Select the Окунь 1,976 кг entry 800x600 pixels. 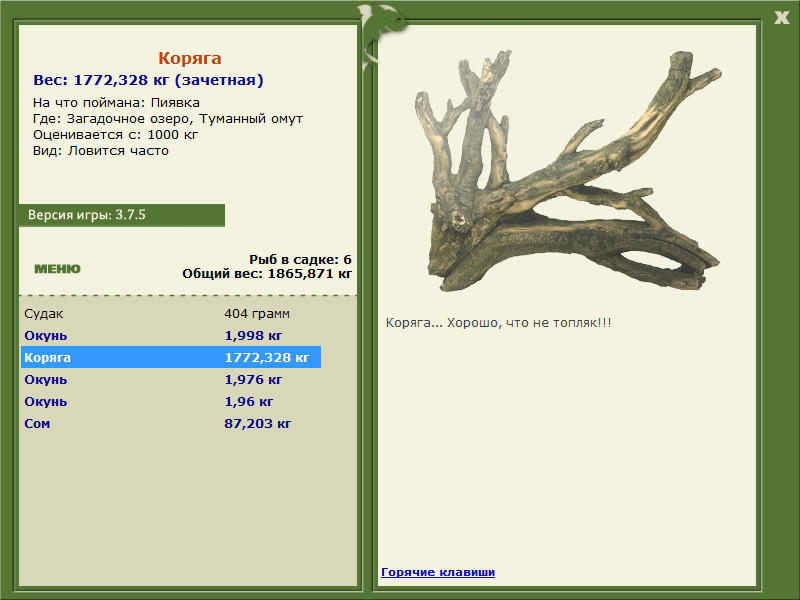(171, 380)
